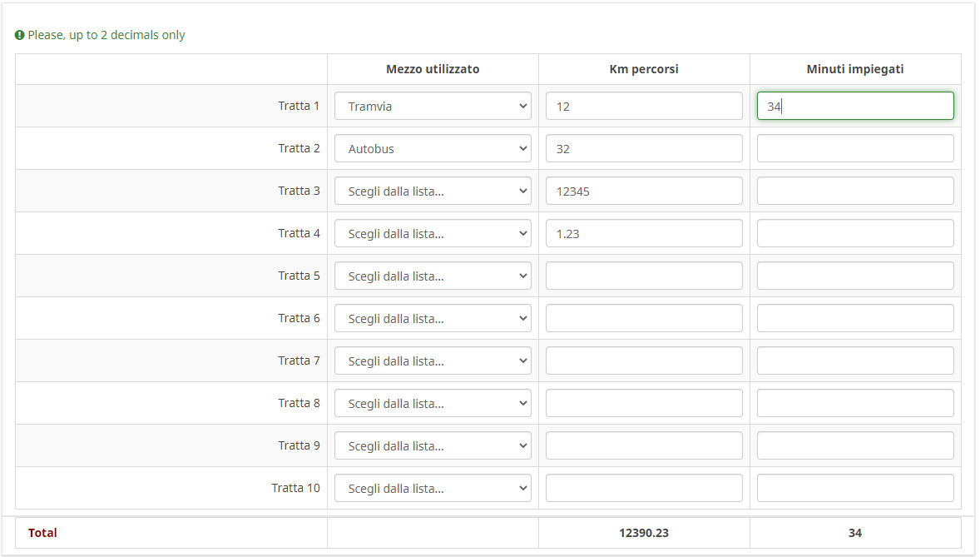The width and height of the screenshot is (980, 557).
Task: Focus the Tratta 6 Minuti impiegati field
Action: coord(855,318)
